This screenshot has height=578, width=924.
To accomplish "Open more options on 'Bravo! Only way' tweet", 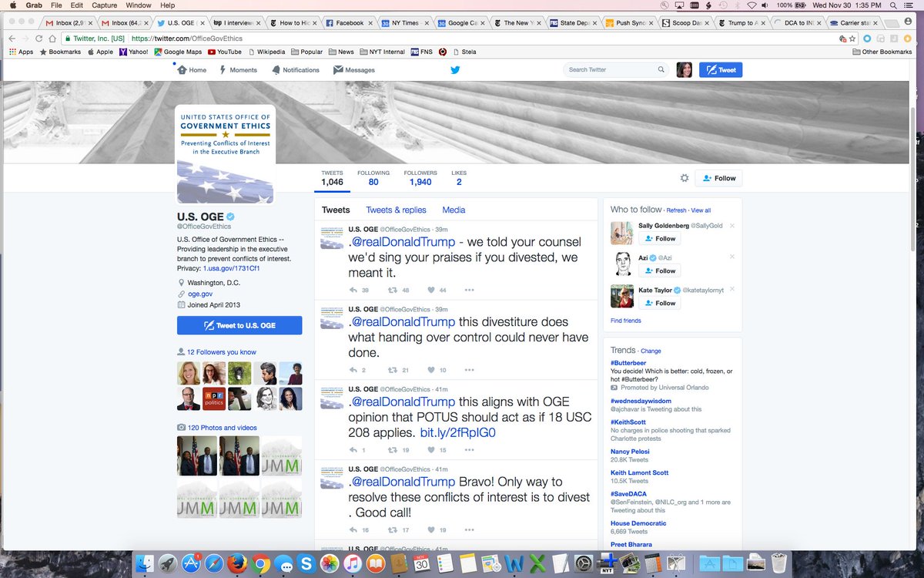I will click(x=469, y=530).
